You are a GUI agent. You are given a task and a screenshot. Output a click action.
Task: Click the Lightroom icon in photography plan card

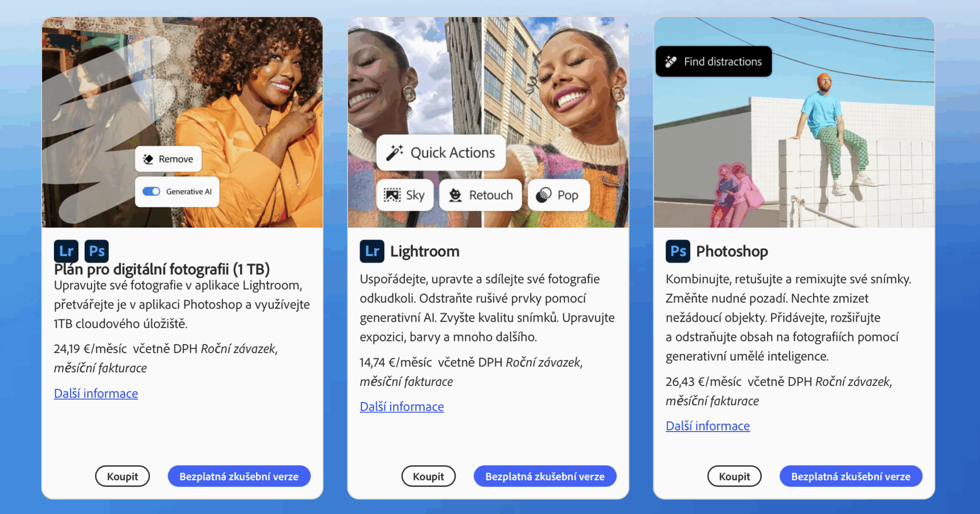(x=66, y=251)
